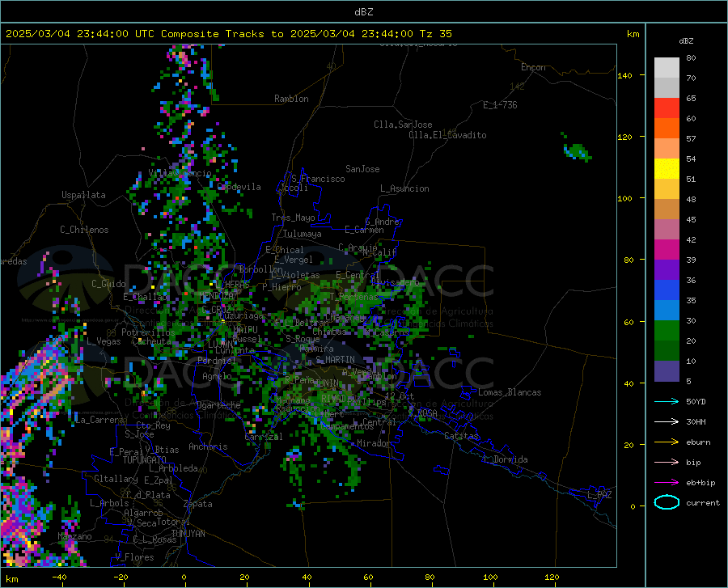728x588 pixels.
Task: Select the light gray 80-70 dBZ swatch
Action: (667, 68)
